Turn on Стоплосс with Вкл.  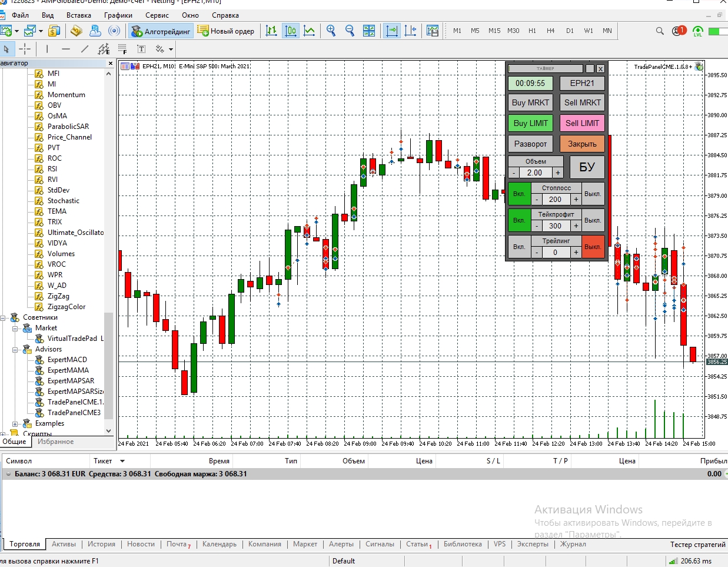tap(519, 194)
